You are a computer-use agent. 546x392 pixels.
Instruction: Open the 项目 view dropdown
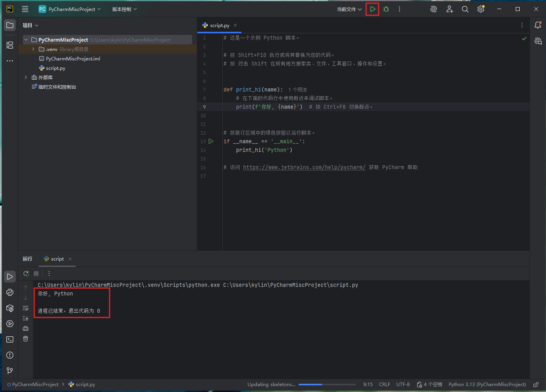tap(30, 26)
